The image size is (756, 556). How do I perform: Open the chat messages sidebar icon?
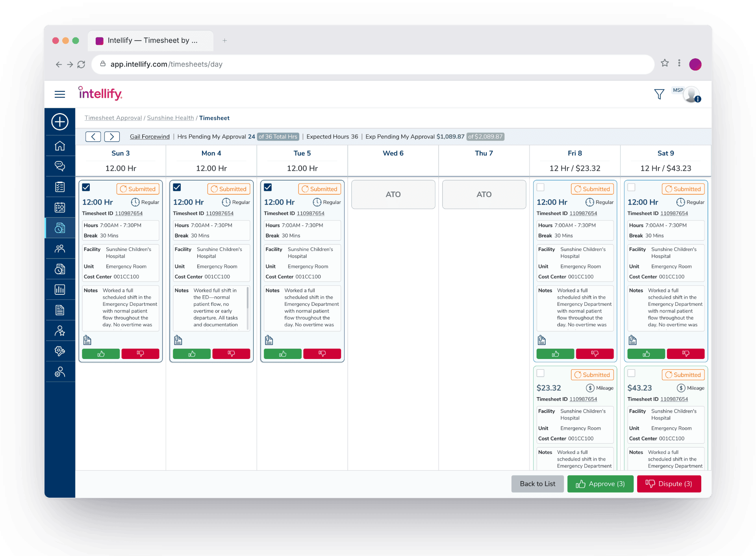pyautogui.click(x=60, y=166)
